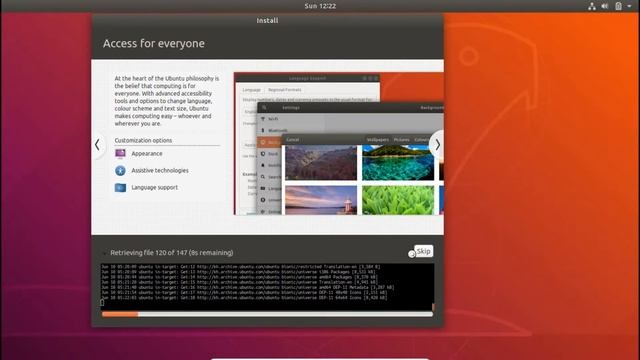Viewport: 640px width, 360px height.
Task: Open the volume icon in top bar
Action: pyautogui.click(x=605, y=6)
